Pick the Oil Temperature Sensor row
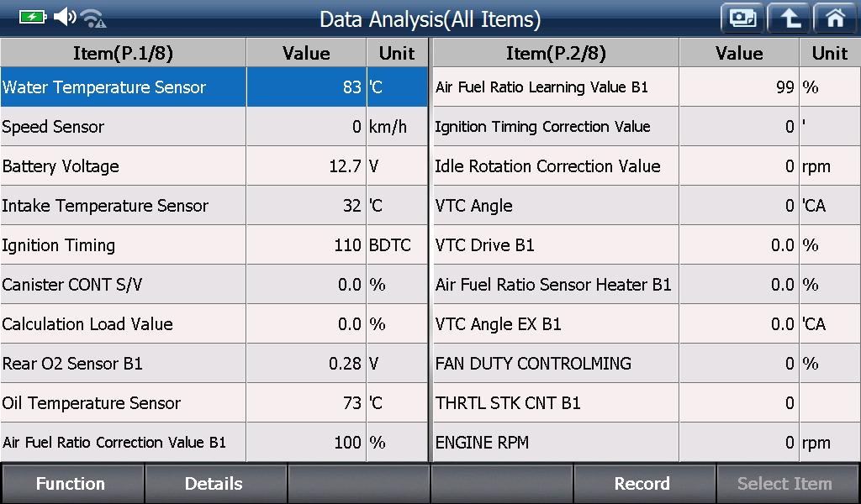 tap(214, 403)
